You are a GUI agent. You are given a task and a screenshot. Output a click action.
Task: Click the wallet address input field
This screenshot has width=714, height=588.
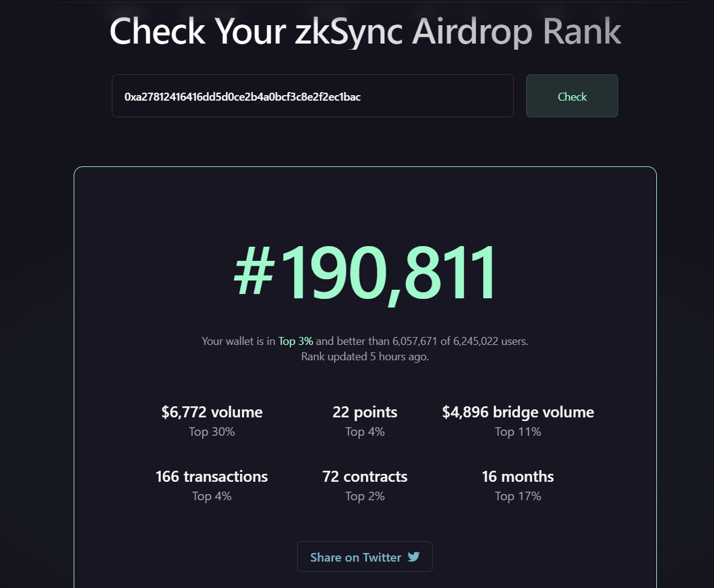tap(312, 96)
